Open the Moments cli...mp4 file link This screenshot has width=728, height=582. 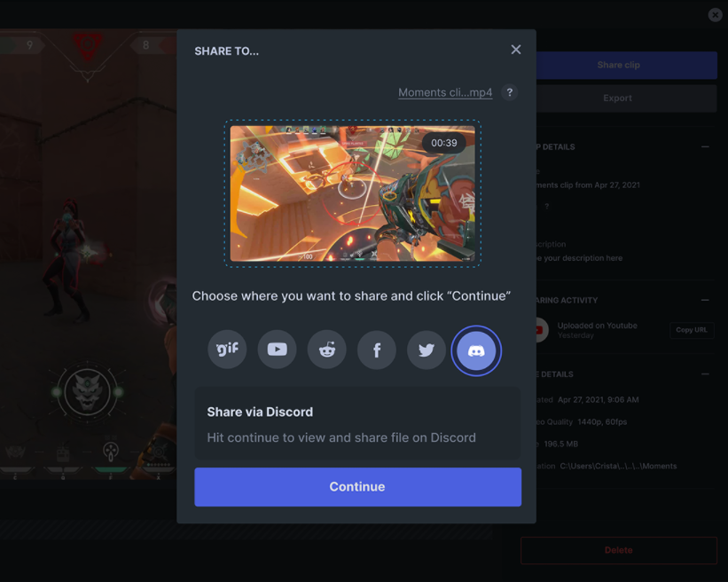[x=445, y=92]
